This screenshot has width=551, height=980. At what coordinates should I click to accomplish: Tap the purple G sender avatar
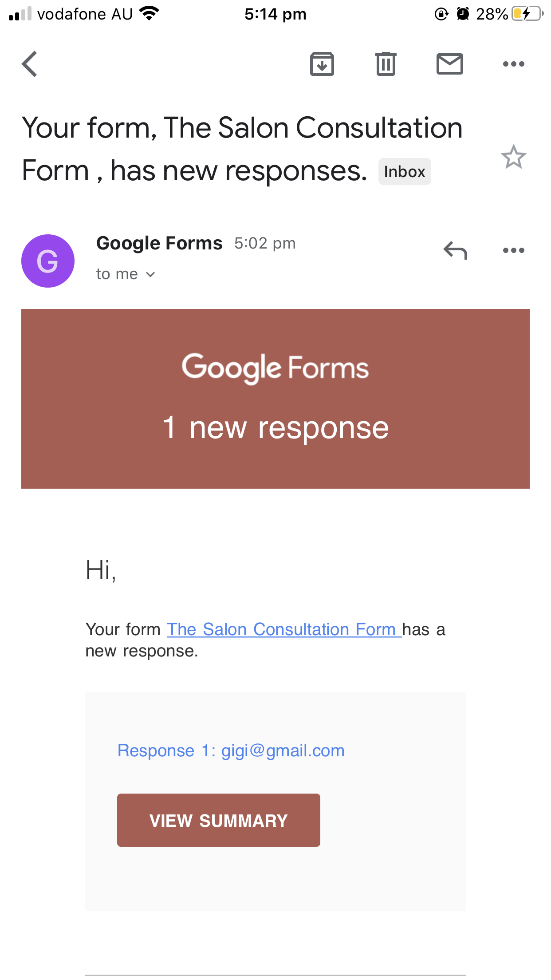(x=48, y=261)
